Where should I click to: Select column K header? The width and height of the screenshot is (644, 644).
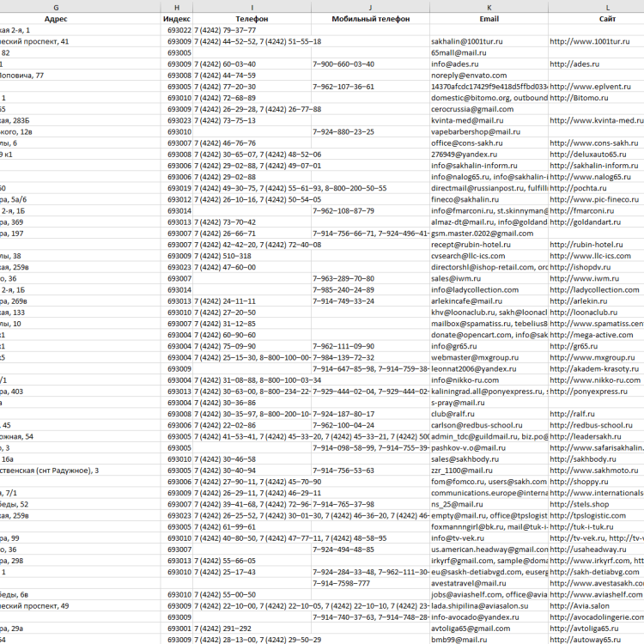pos(489,8)
